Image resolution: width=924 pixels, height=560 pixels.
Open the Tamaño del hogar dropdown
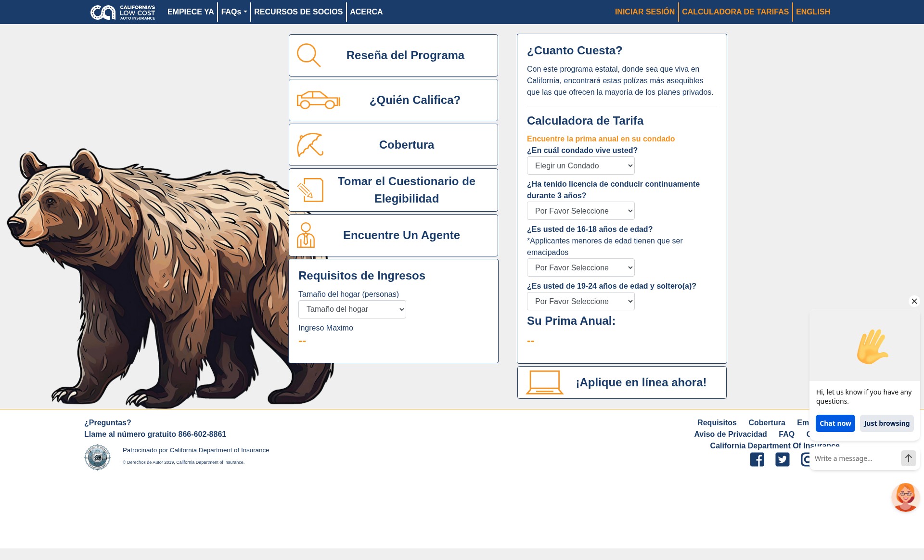pos(352,309)
